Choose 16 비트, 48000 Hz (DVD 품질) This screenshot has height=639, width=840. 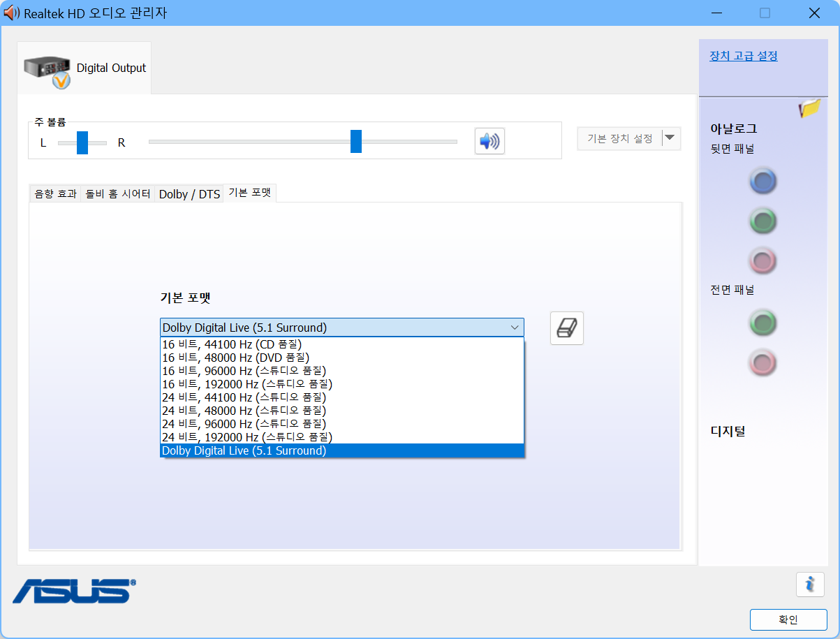(x=342, y=358)
